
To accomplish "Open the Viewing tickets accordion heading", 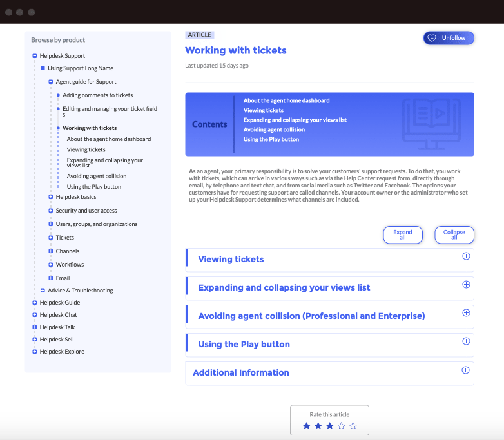I will [x=231, y=259].
